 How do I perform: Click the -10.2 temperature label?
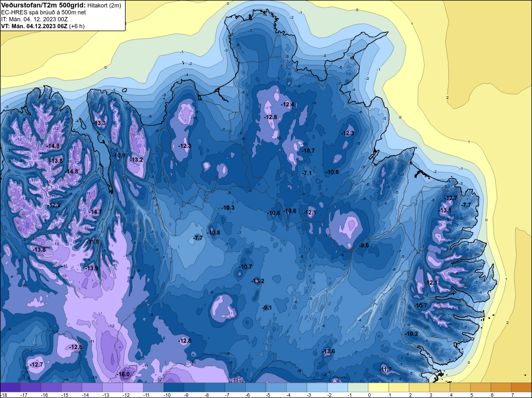412,334
